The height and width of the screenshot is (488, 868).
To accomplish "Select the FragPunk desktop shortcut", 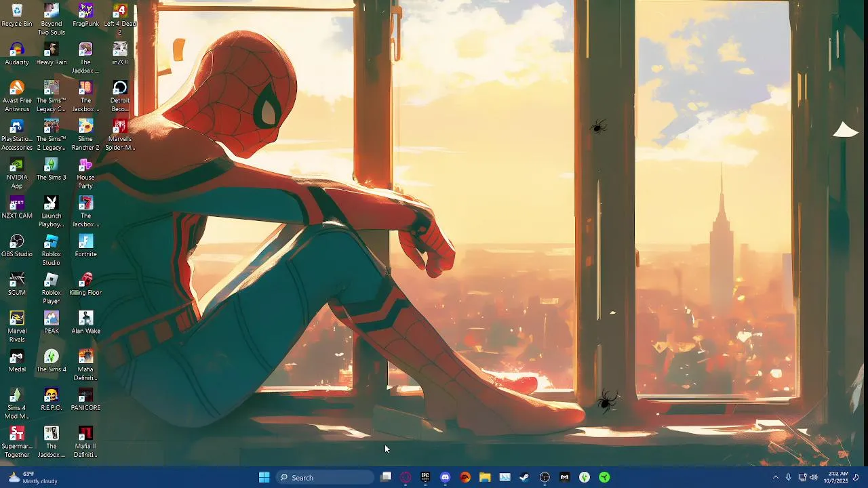I will pyautogui.click(x=85, y=15).
